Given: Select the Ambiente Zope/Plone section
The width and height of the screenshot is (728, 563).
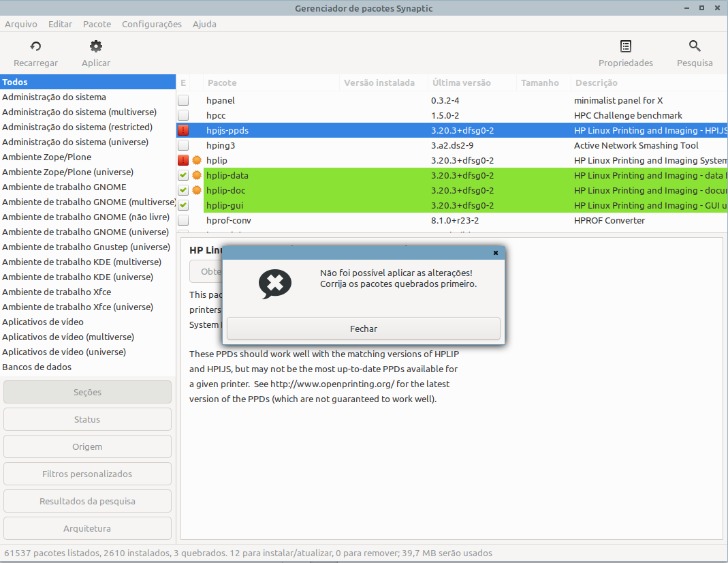Looking at the screenshot, I should click(88, 157).
